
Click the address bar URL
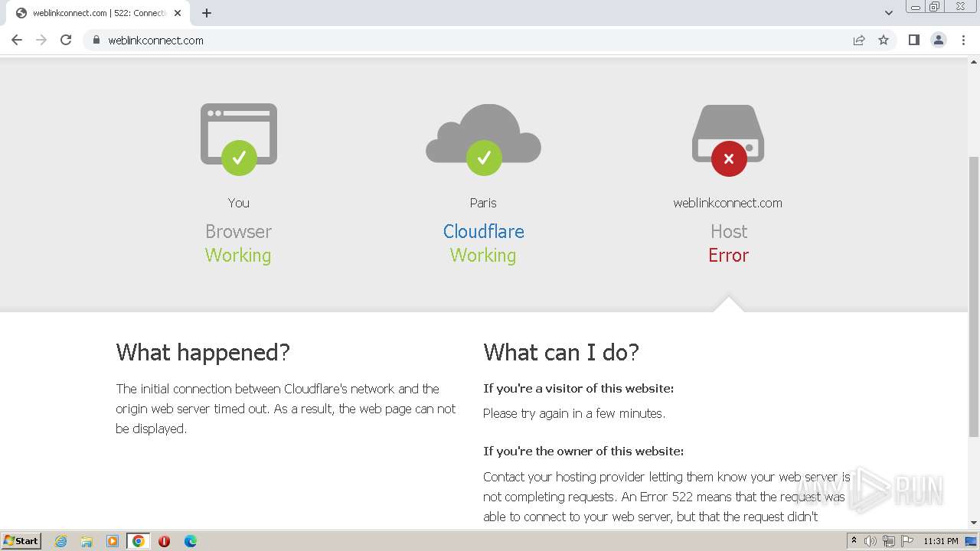click(155, 41)
